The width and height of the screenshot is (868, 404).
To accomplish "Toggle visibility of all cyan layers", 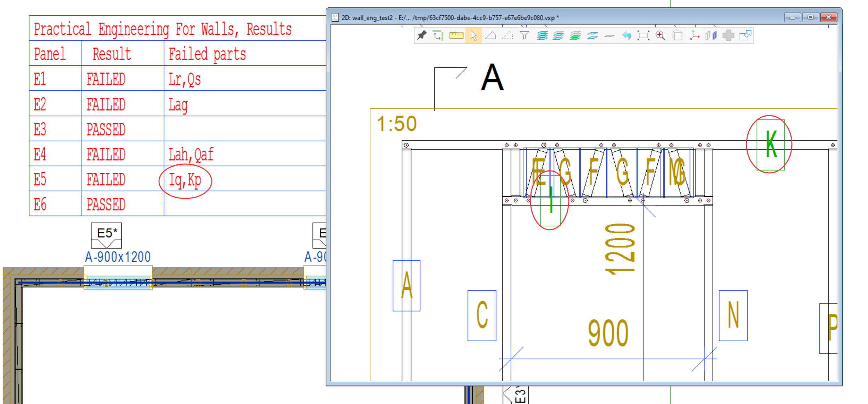I will (542, 35).
